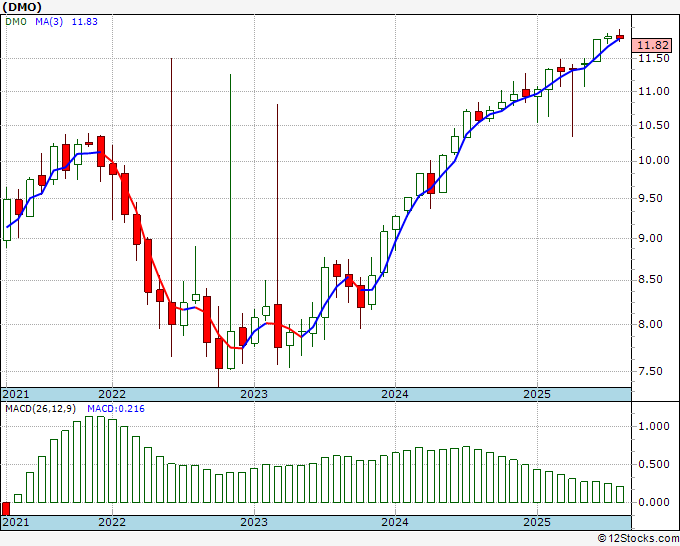Click the red negative MACD bar at 2021
The height and width of the screenshot is (546, 680).
click(6, 509)
